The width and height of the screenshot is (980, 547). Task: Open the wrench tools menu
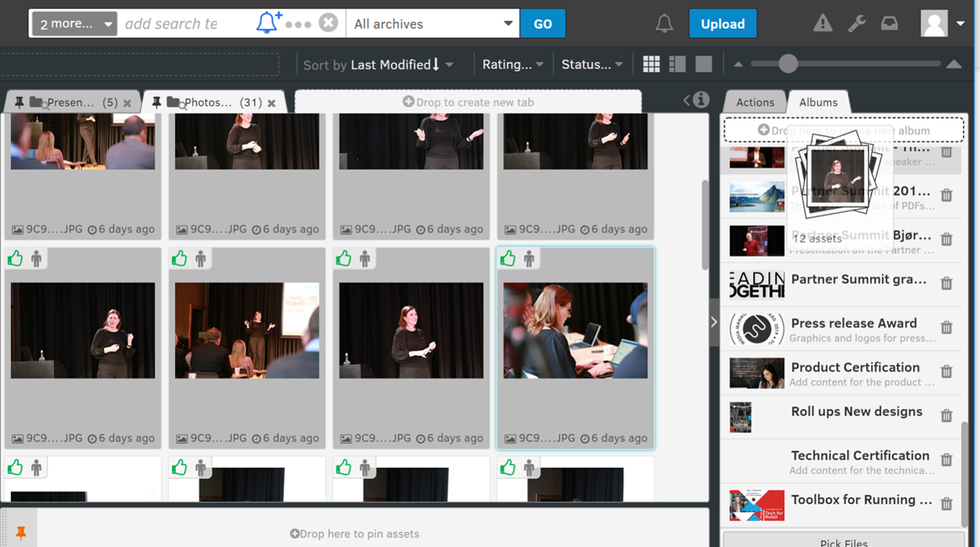pos(857,24)
